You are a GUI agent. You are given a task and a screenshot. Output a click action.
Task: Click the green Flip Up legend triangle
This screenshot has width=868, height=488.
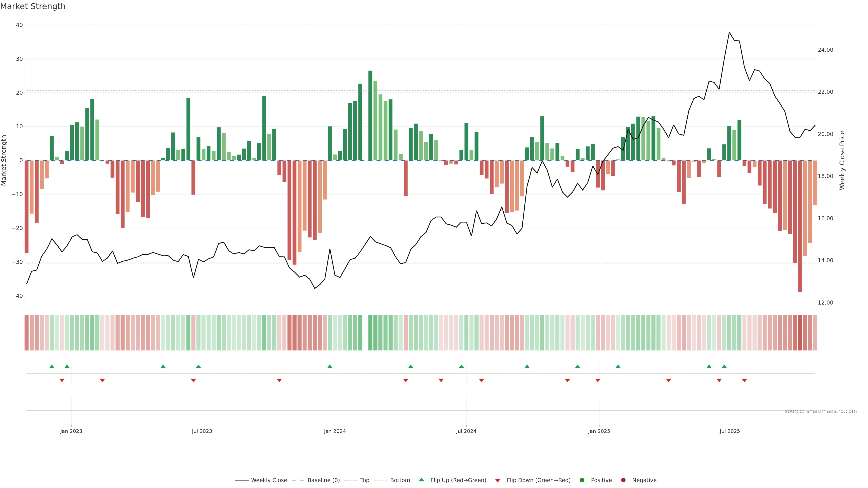(421, 480)
